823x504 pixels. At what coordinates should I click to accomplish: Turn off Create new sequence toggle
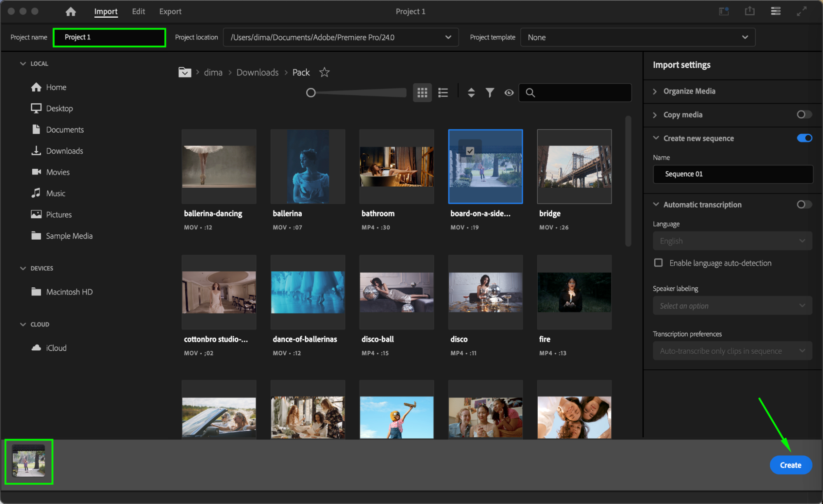[804, 138]
